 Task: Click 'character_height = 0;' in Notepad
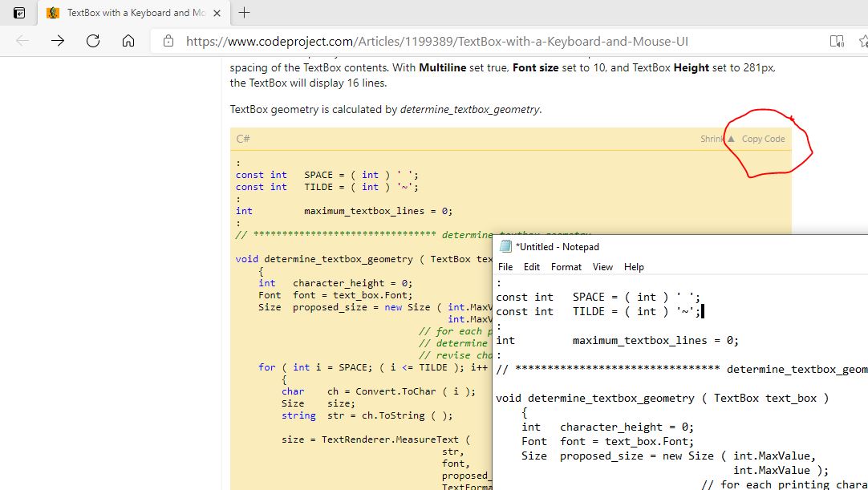(627, 427)
